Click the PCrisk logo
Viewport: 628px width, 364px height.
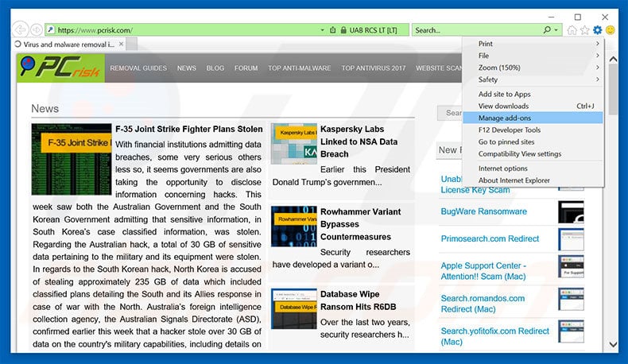point(60,68)
